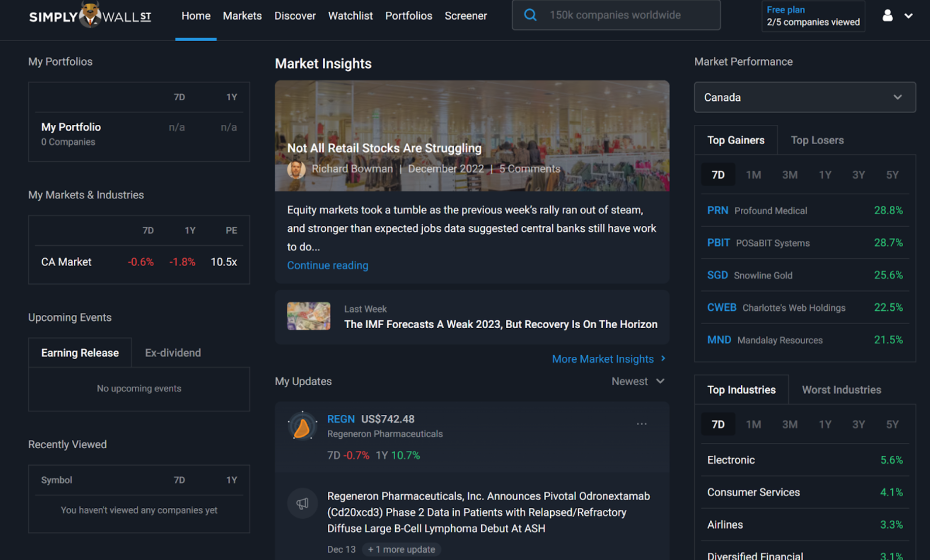Select 5Y period for Top Industries
Viewport: 930px width, 560px height.
892,424
